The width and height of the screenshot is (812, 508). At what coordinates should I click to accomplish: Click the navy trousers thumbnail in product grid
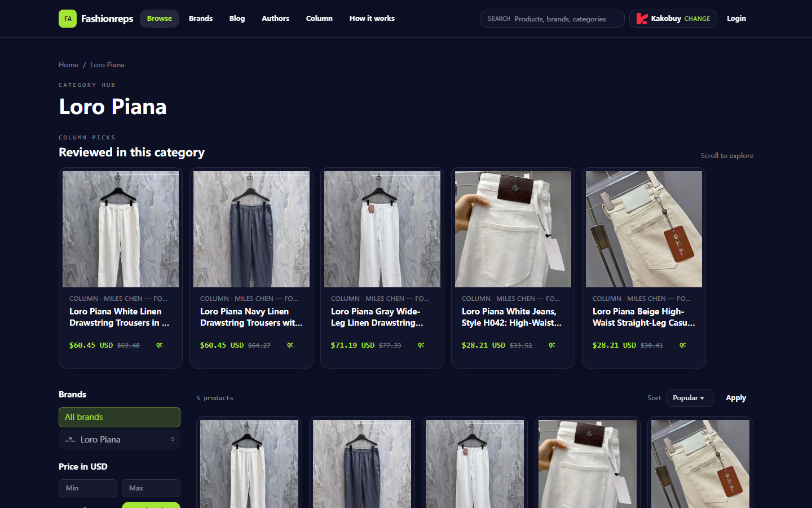[362, 464]
